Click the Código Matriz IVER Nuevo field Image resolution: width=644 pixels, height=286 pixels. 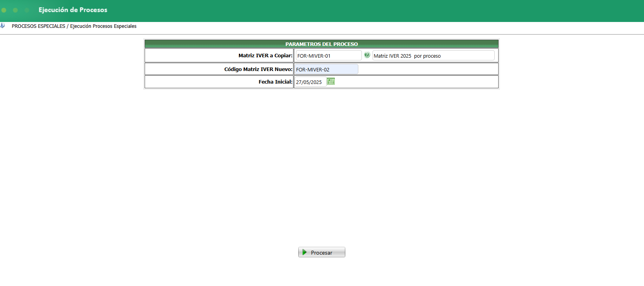[327, 69]
